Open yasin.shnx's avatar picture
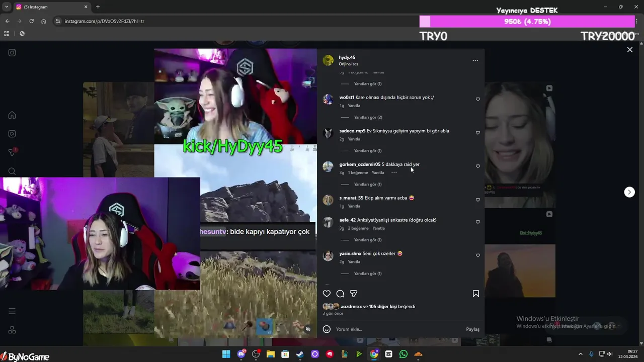The width and height of the screenshot is (644, 362). tap(328, 256)
